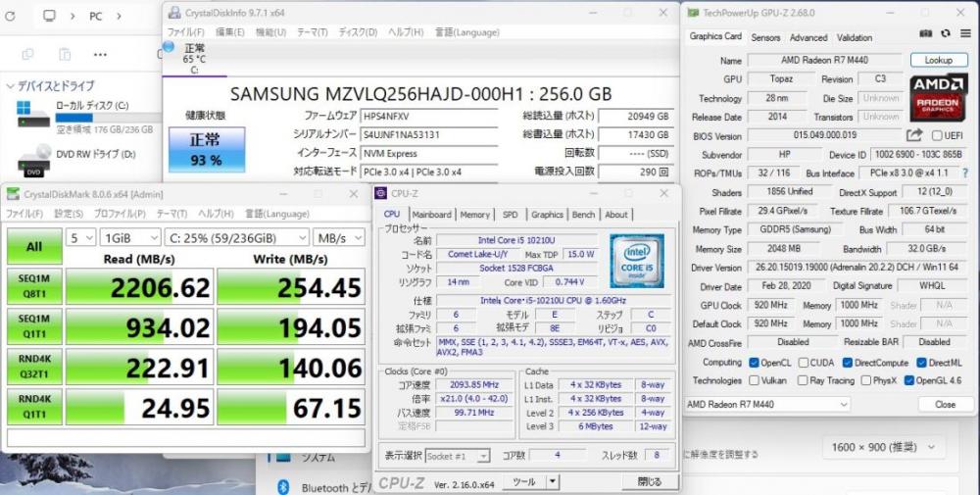Open the ディスク(D) menu in CrystalDiskInfo
This screenshot has height=495, width=980.
click(358, 32)
